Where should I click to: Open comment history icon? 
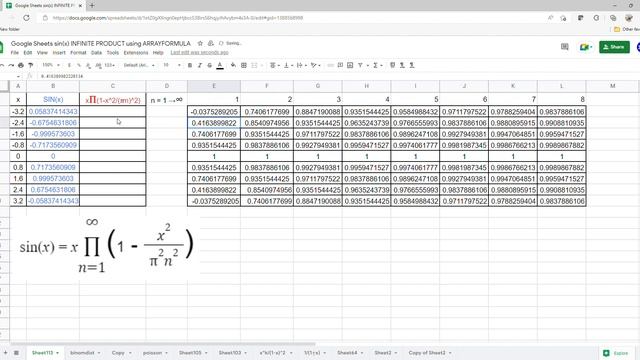564,47
